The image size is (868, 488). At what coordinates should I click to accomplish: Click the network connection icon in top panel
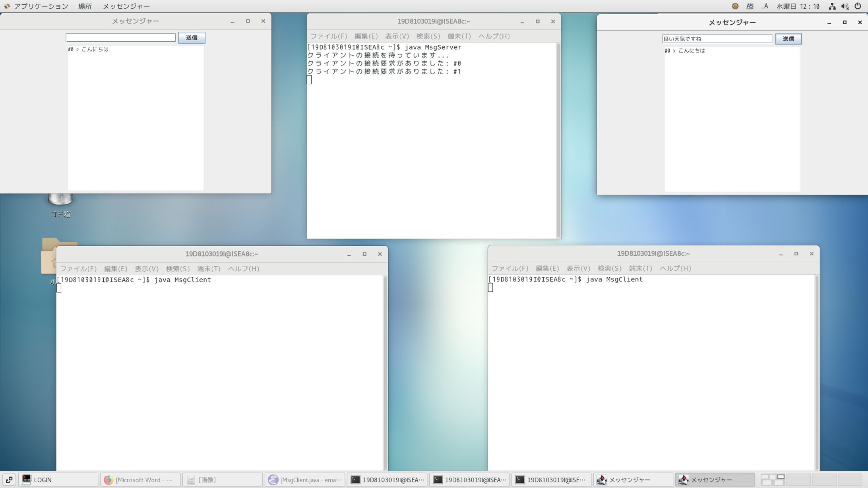pos(832,6)
